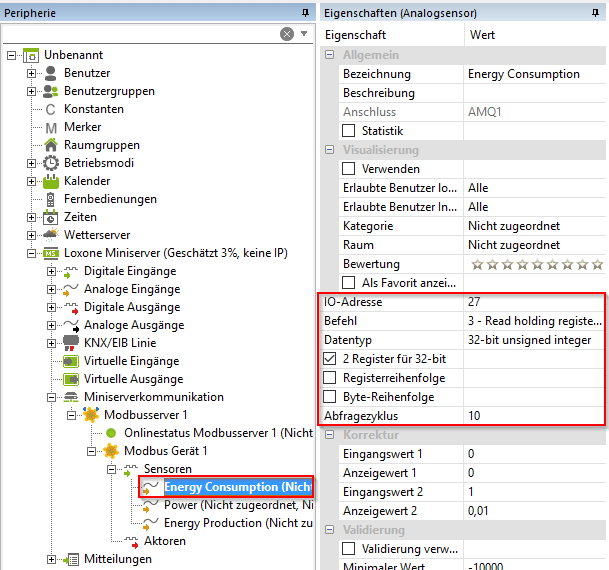This screenshot has height=570, width=609.
Task: Click the Wetterserver cloud icon
Action: click(50, 235)
